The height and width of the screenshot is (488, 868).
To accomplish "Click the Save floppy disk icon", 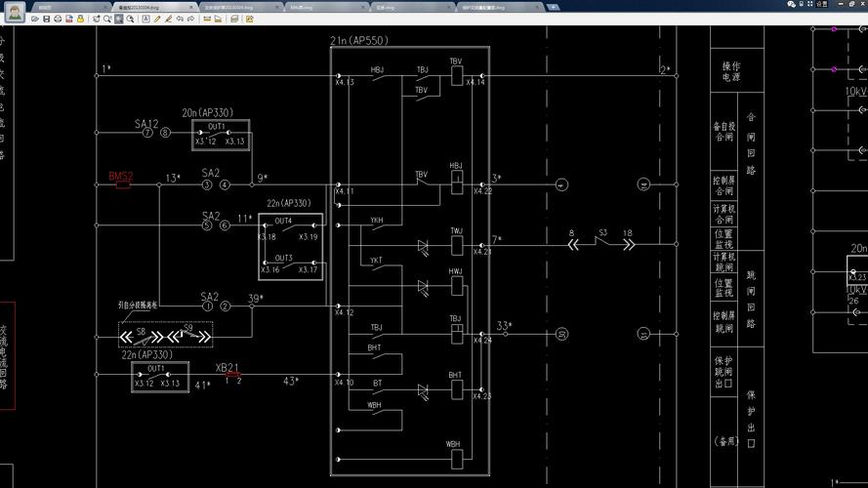I will click(46, 19).
